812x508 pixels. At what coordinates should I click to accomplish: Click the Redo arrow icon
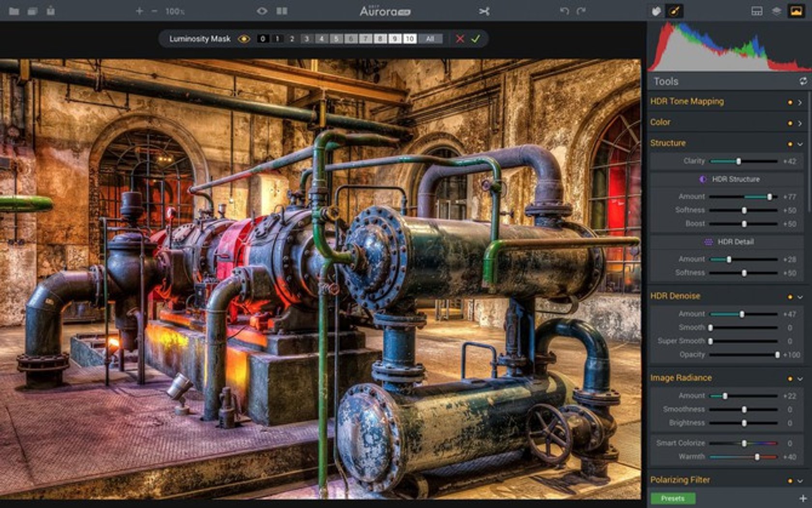point(581,11)
